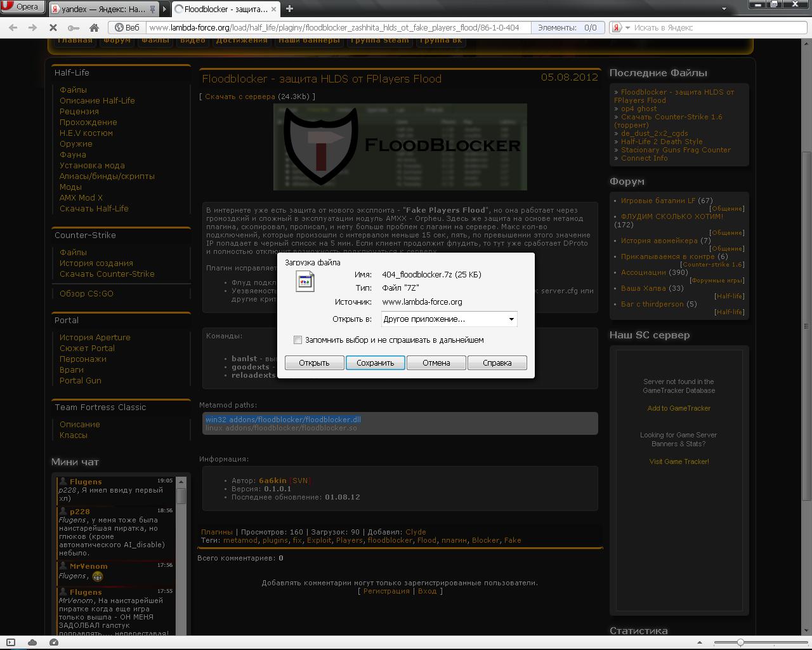Open the 'Connect Info' recent file link
This screenshot has width=812, height=650.
pyautogui.click(x=645, y=158)
